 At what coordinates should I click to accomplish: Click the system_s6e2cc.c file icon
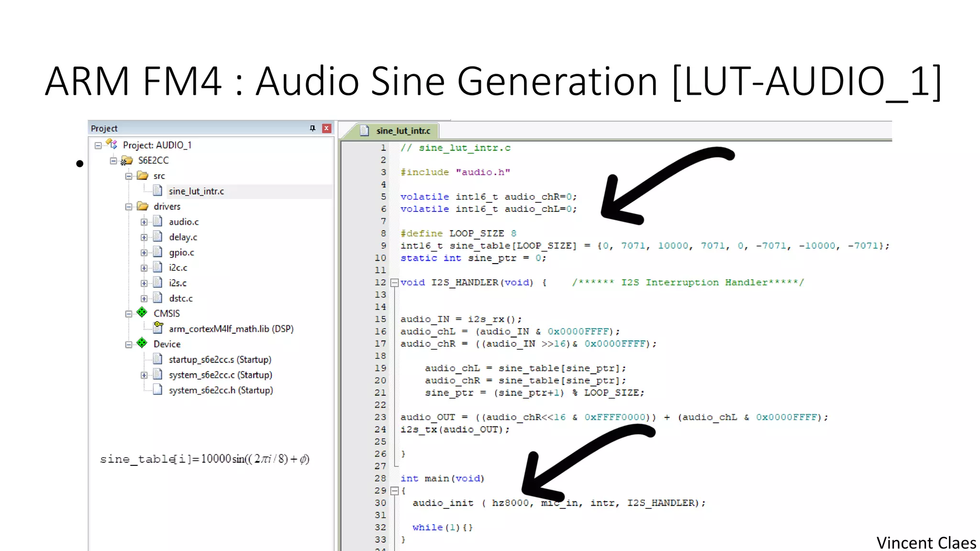pos(157,374)
